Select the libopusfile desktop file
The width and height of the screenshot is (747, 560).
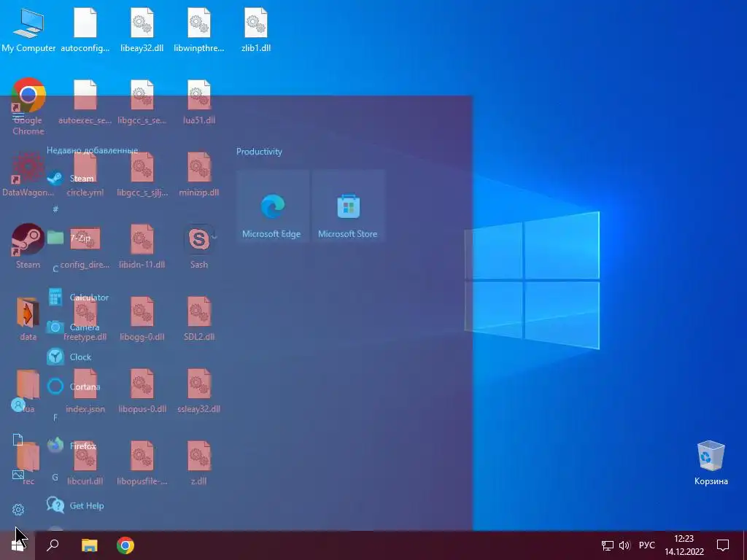pyautogui.click(x=142, y=463)
